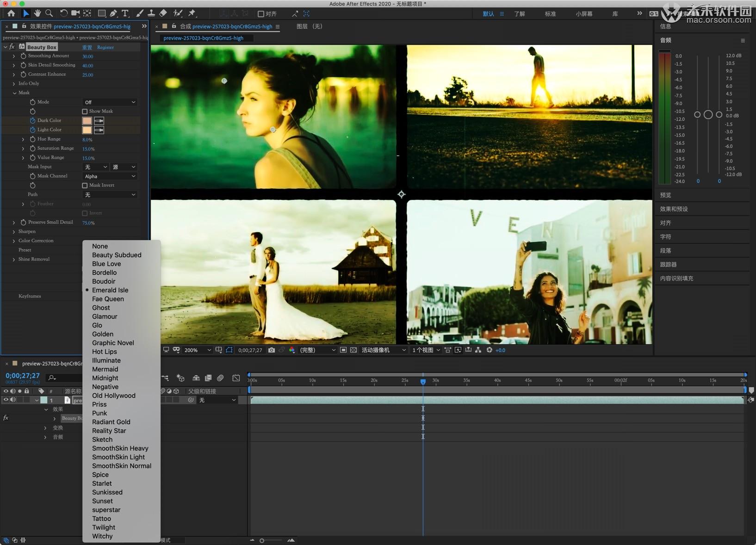Open the Mask Channel Alpha dropdown
Image resolution: width=756 pixels, height=545 pixels.
(110, 176)
